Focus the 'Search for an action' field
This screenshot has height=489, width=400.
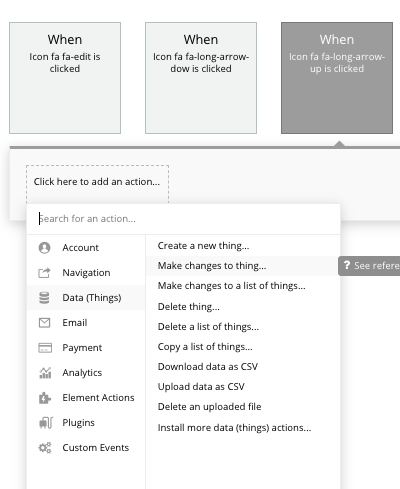point(184,219)
